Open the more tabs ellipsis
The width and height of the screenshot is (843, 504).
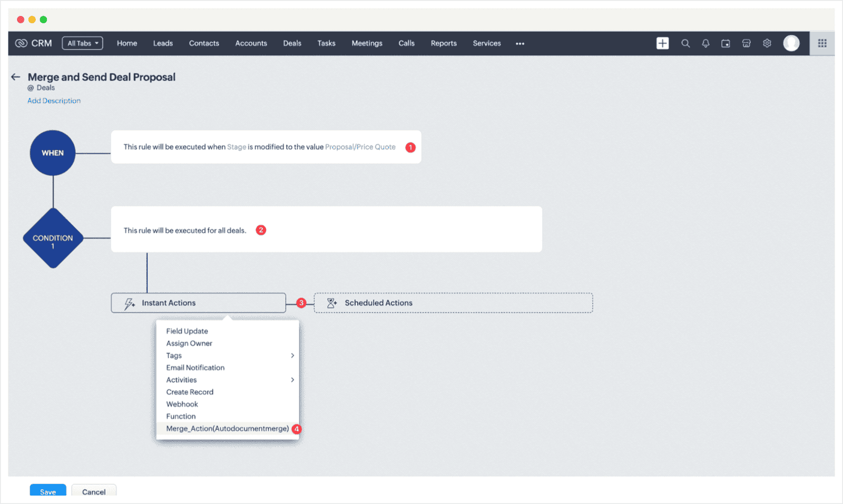point(520,44)
